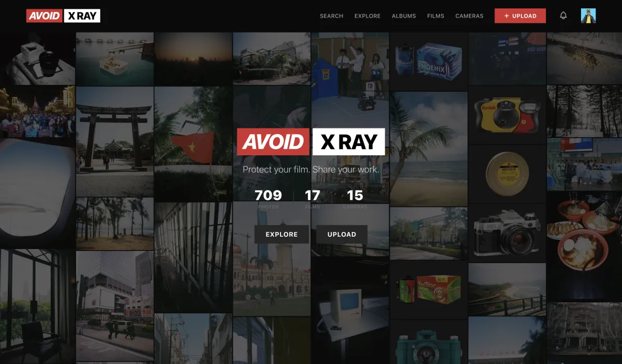Open the city street with taxi photo
This screenshot has height=364, width=622.
pyautogui.click(x=115, y=305)
